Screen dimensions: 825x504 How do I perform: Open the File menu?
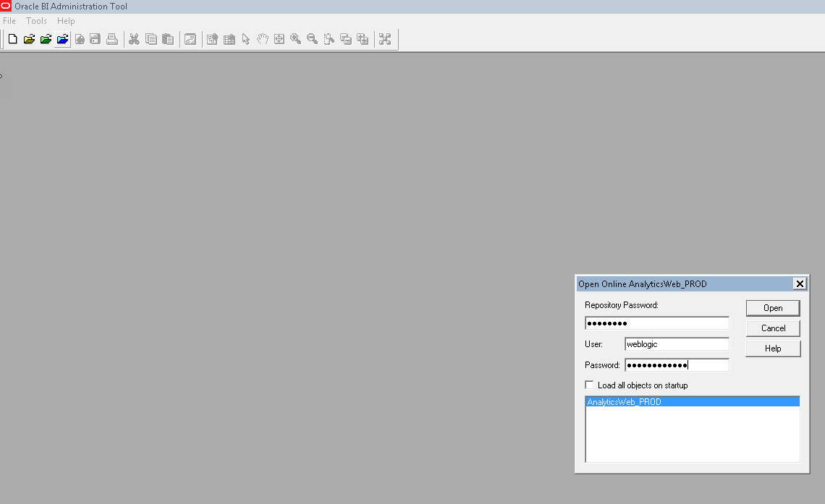tap(9, 21)
